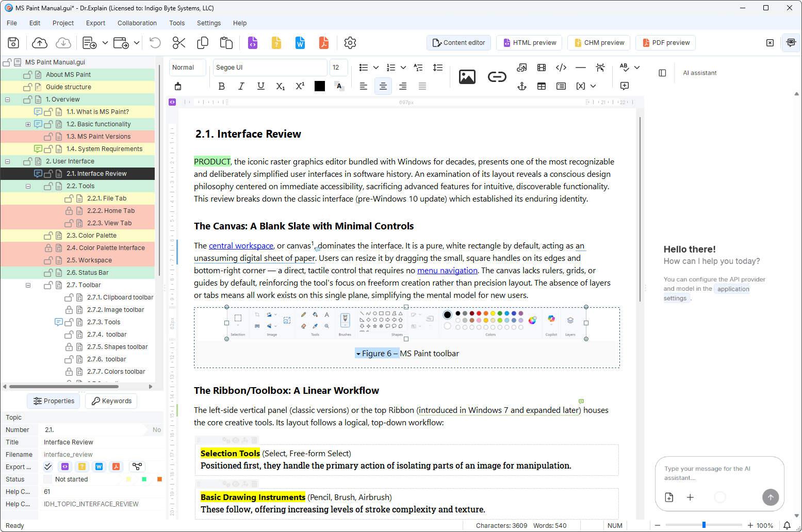Screen dimensions: 802x532
Task: Open application settings link in AI panel
Action: pyautogui.click(x=707, y=293)
